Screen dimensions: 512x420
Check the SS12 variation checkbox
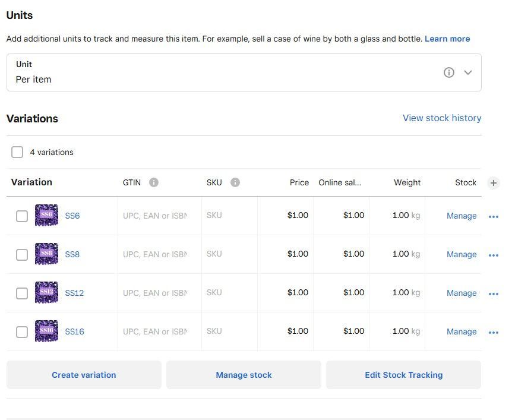(22, 293)
